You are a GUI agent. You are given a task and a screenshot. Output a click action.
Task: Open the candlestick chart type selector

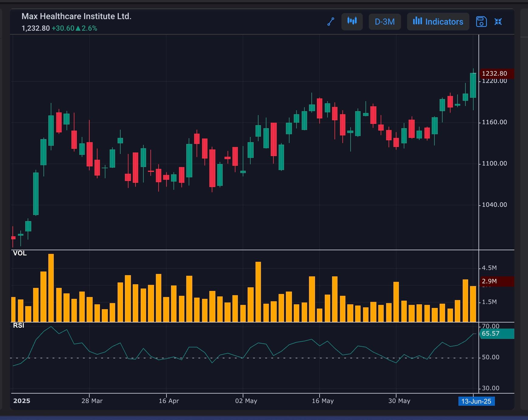click(352, 22)
